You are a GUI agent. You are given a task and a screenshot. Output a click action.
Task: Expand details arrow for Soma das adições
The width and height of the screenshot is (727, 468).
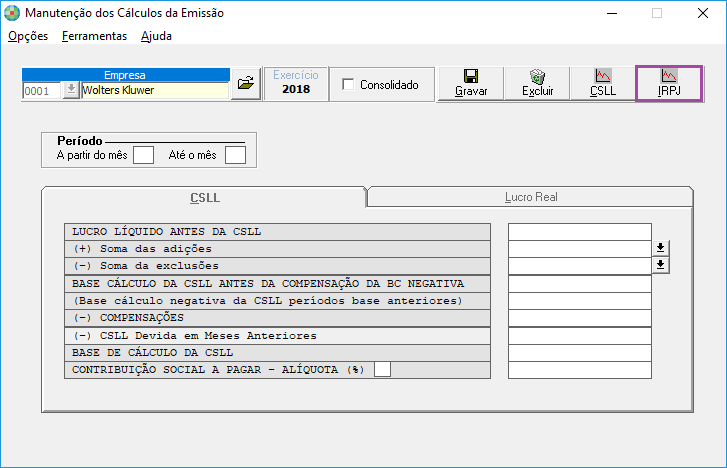[661, 248]
